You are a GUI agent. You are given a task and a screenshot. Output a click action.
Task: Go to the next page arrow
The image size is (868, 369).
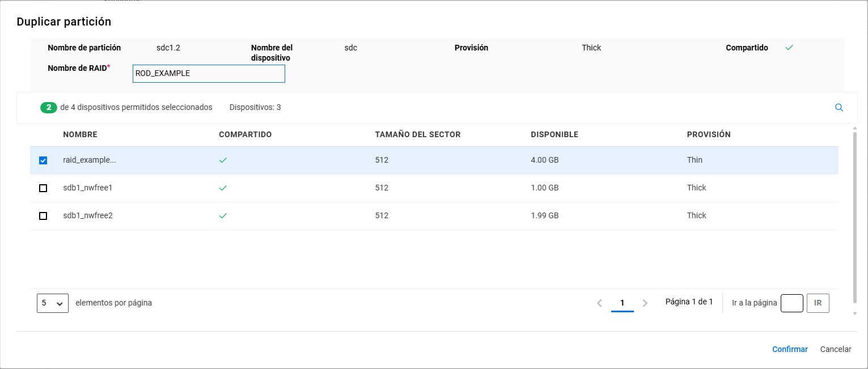(x=645, y=303)
